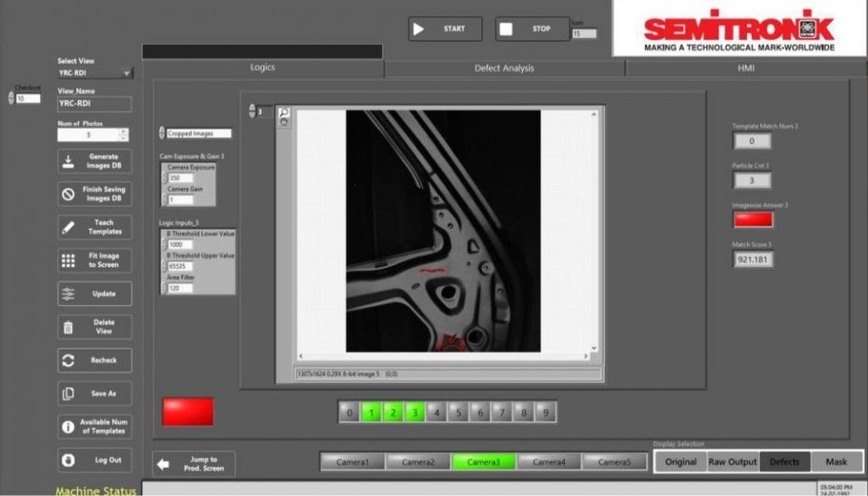The height and width of the screenshot is (496, 868).
Task: Click the Save As copy icon
Action: [x=69, y=393]
